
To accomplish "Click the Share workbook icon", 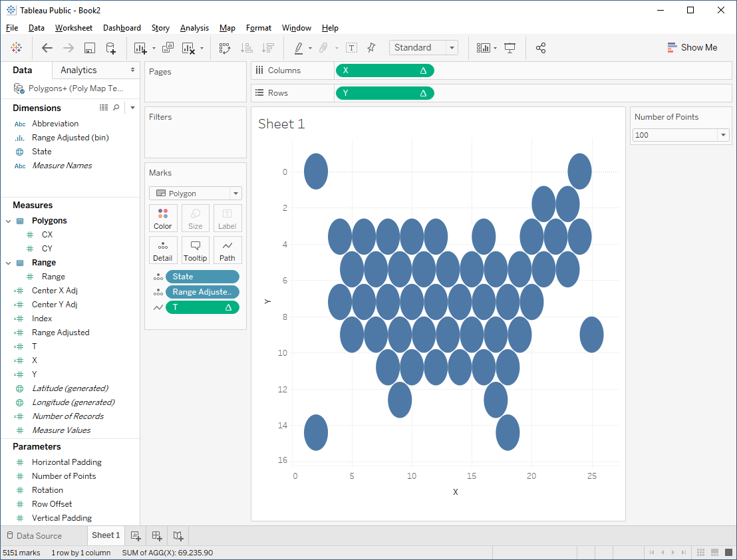I will pos(540,48).
